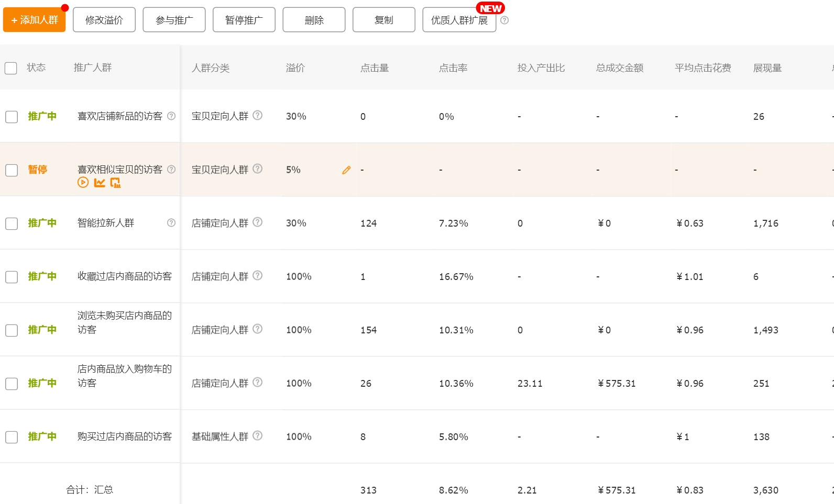Edit the 5% premium with the pencil icon

point(346,170)
